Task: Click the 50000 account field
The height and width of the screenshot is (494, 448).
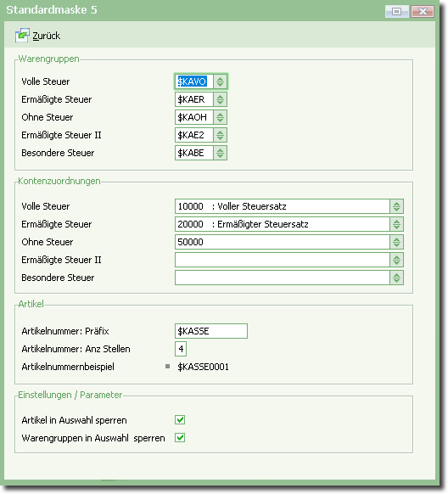Action: pyautogui.click(x=283, y=242)
